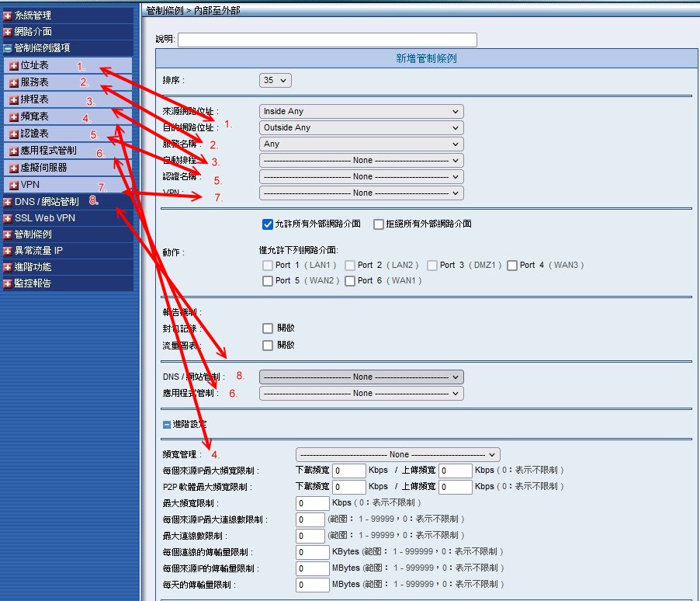This screenshot has height=601, width=700.
Task: Expand SSL Web VPN plus icon
Action: (x=8, y=218)
